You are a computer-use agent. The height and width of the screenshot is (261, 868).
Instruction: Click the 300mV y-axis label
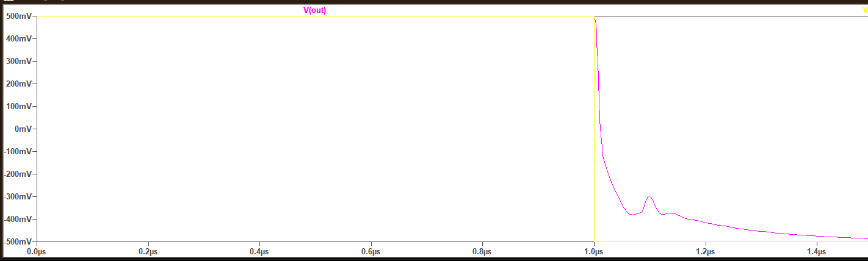pos(18,62)
